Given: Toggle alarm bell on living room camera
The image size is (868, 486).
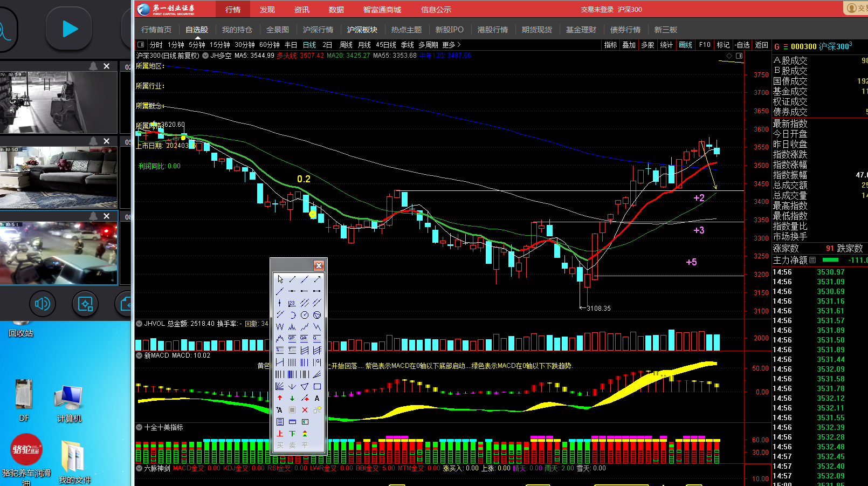Looking at the screenshot, I should click(93, 141).
